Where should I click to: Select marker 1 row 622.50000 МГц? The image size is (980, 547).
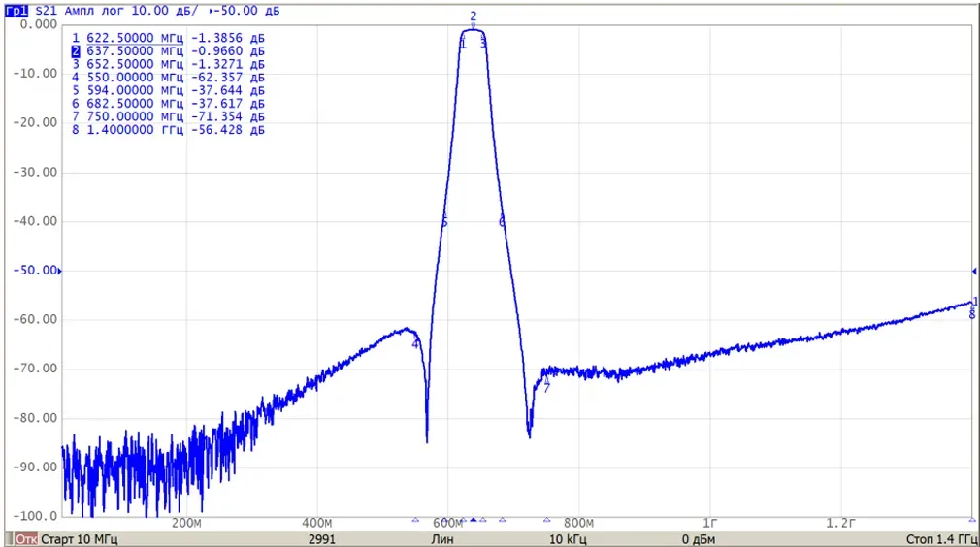pos(168,38)
